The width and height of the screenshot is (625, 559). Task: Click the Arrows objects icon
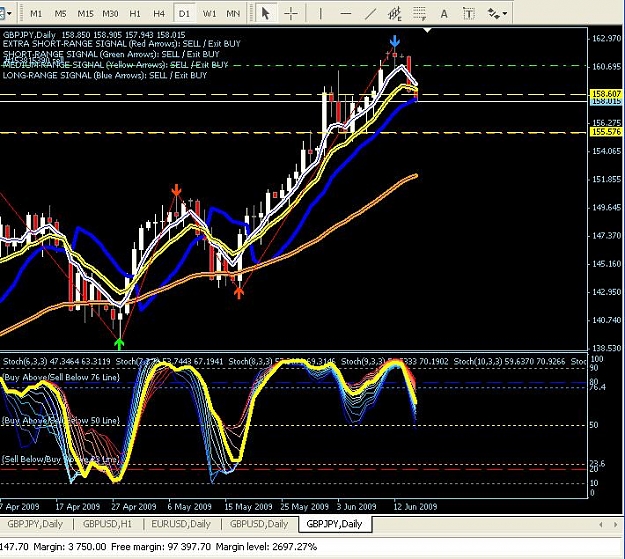[493, 14]
